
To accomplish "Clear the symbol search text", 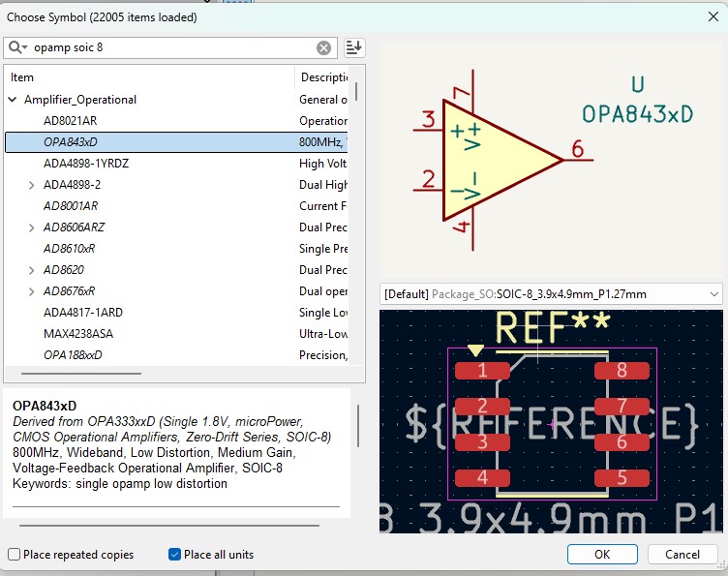I will 323,47.
